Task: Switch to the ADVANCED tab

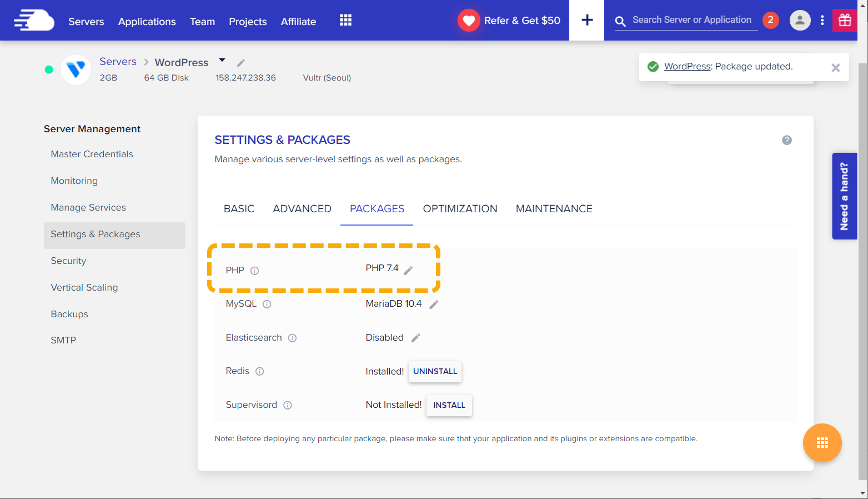Action: [x=302, y=209]
